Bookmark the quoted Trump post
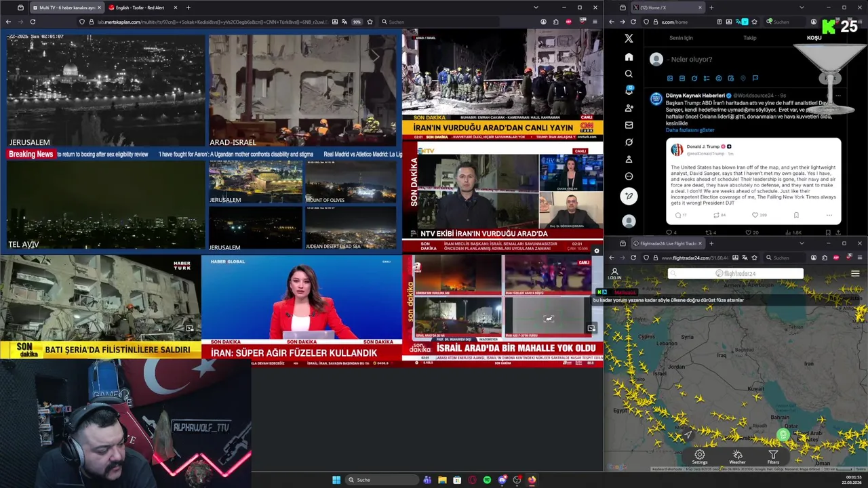868x488 pixels. click(796, 216)
